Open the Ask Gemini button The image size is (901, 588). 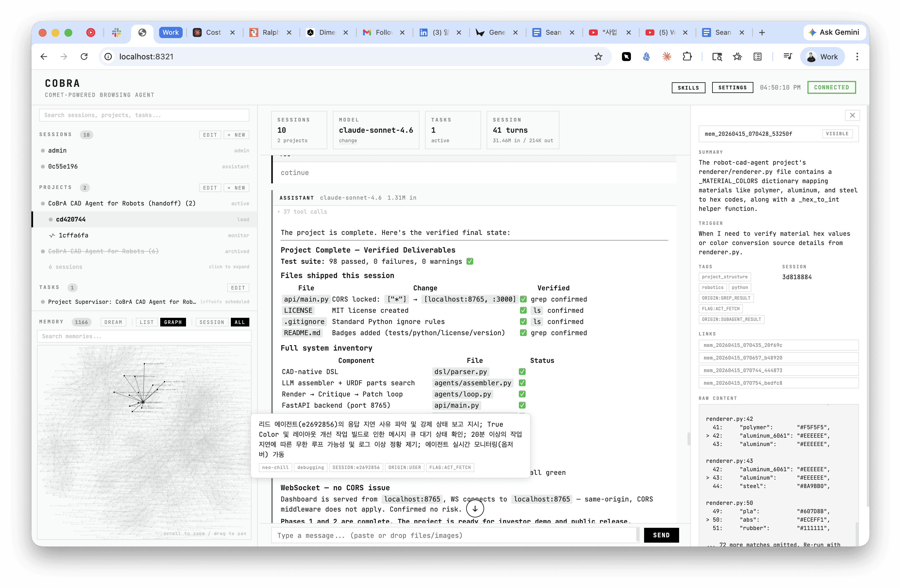(x=835, y=32)
